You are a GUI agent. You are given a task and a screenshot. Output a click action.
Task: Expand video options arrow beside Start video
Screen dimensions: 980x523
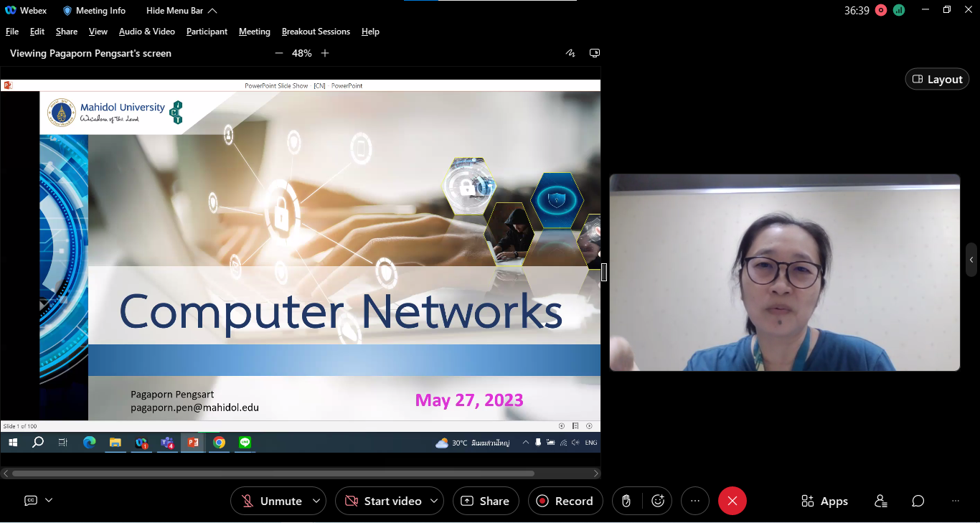pyautogui.click(x=434, y=501)
